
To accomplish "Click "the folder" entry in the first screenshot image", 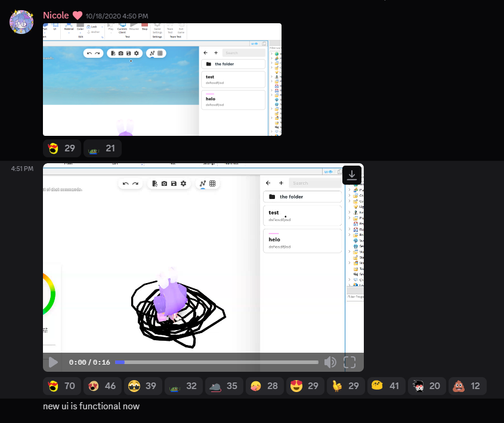I will point(233,64).
